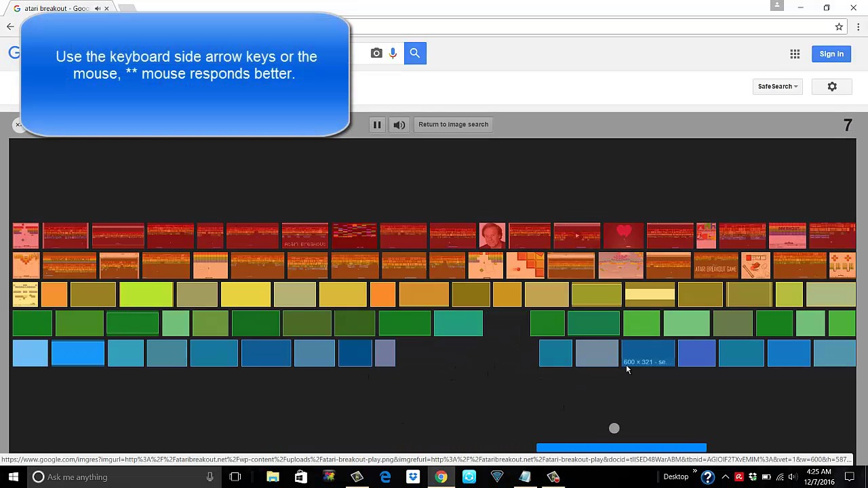Go back with the browser arrow
This screenshot has width=868, height=488.
click(x=10, y=27)
